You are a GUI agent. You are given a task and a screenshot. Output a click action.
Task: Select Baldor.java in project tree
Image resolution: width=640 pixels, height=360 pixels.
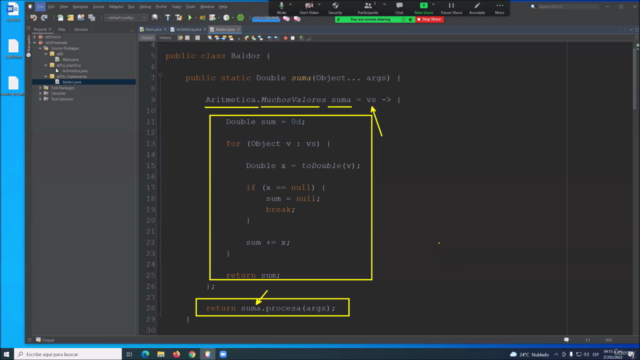(72, 82)
